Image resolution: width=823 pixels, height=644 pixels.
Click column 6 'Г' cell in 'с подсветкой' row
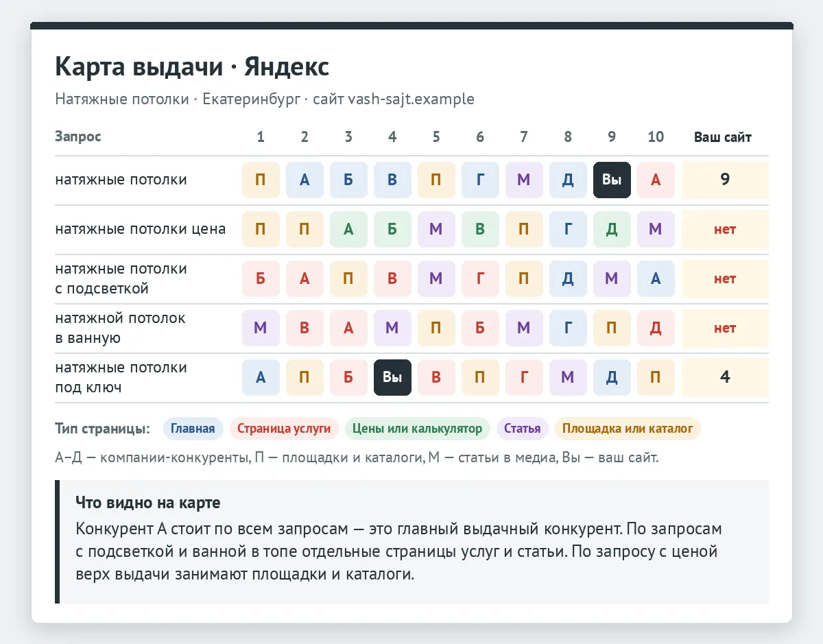click(x=480, y=279)
